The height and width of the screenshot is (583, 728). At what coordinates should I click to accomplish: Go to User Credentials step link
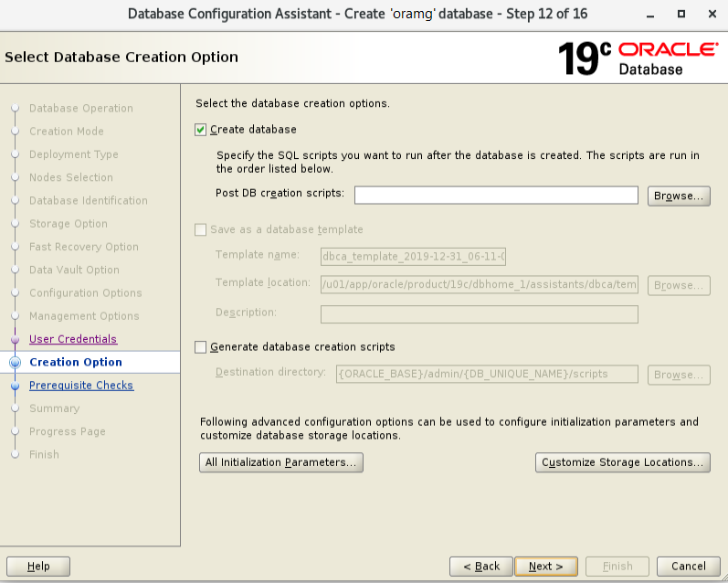[x=73, y=339]
